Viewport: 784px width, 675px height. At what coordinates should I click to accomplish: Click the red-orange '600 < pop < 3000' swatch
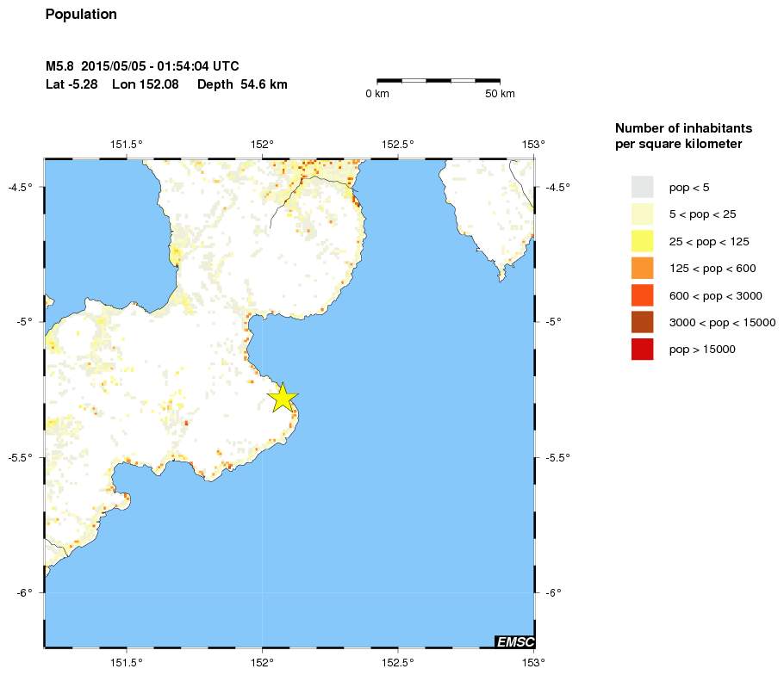(642, 295)
